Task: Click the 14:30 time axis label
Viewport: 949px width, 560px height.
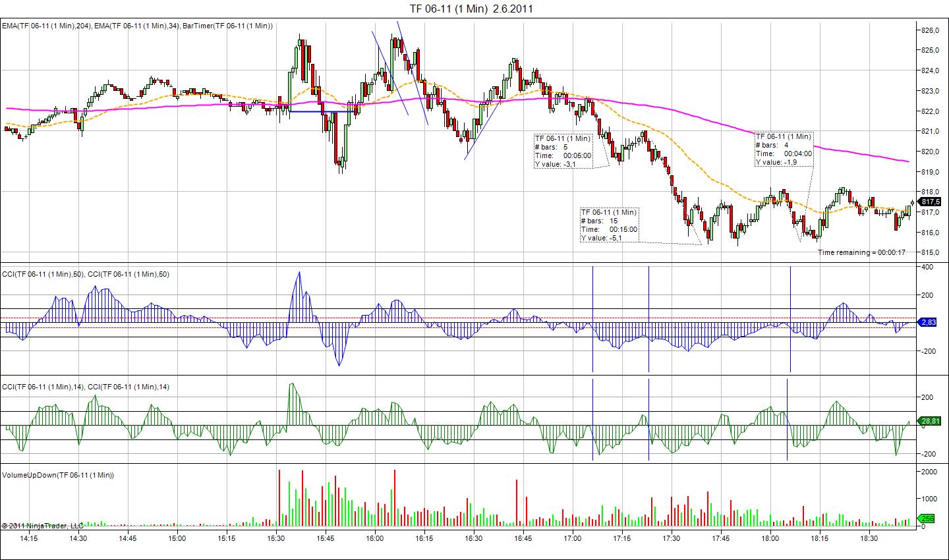Action: tap(78, 538)
